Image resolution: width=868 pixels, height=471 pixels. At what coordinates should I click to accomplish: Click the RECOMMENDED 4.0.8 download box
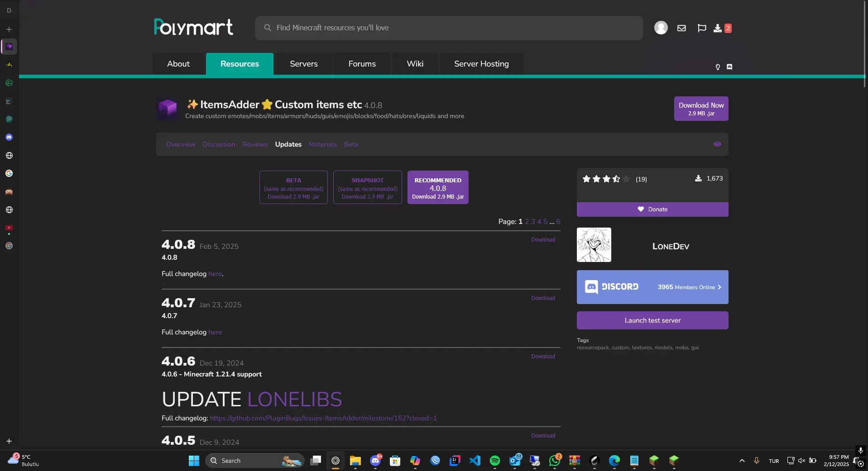[438, 187]
